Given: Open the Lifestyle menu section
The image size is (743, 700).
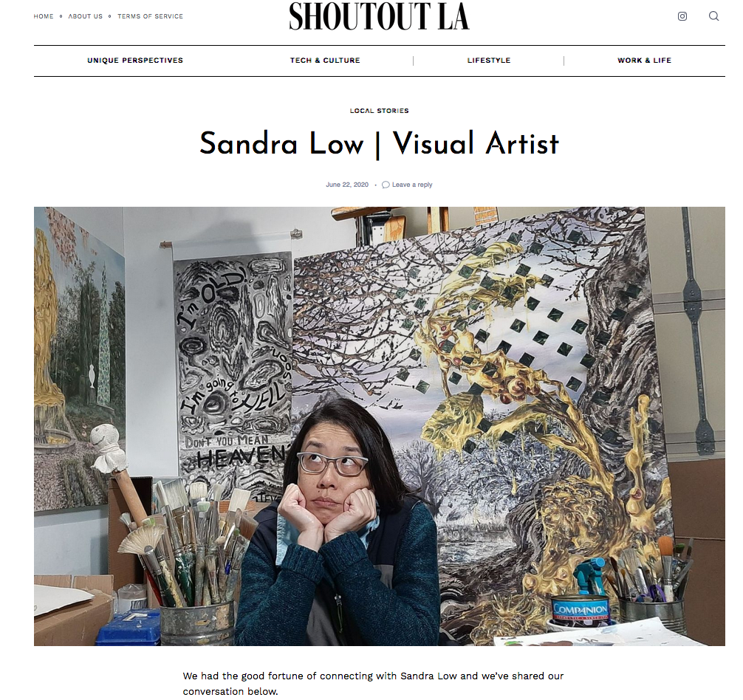Looking at the screenshot, I should coord(488,60).
